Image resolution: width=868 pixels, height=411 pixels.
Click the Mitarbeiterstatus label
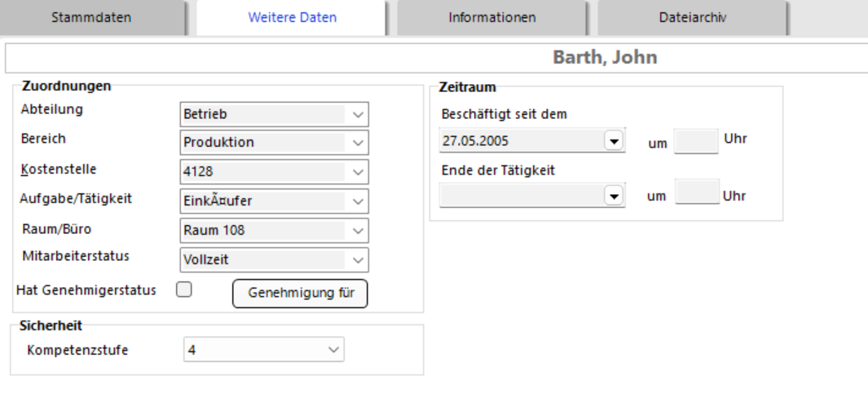(x=76, y=256)
